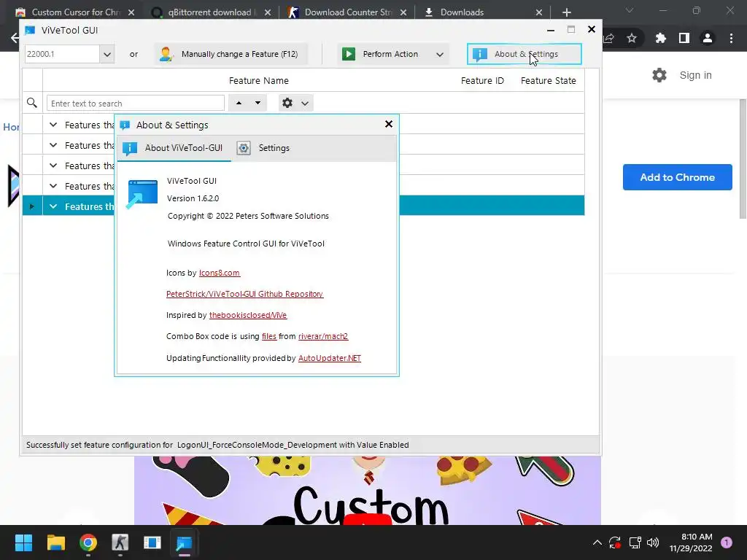Open Chrome extensions puzzle icon
Viewport: 747px width, 560px height.
point(660,38)
